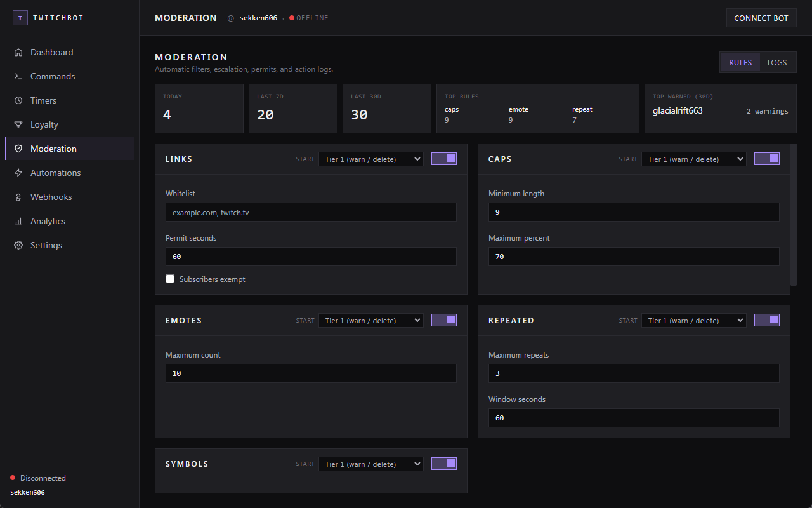Switch to the LOGS tab
The height and width of the screenshot is (508, 812).
point(777,62)
